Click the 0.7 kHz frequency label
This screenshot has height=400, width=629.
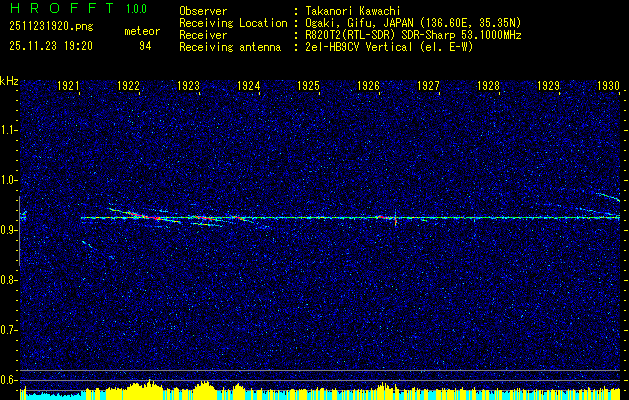(8, 330)
